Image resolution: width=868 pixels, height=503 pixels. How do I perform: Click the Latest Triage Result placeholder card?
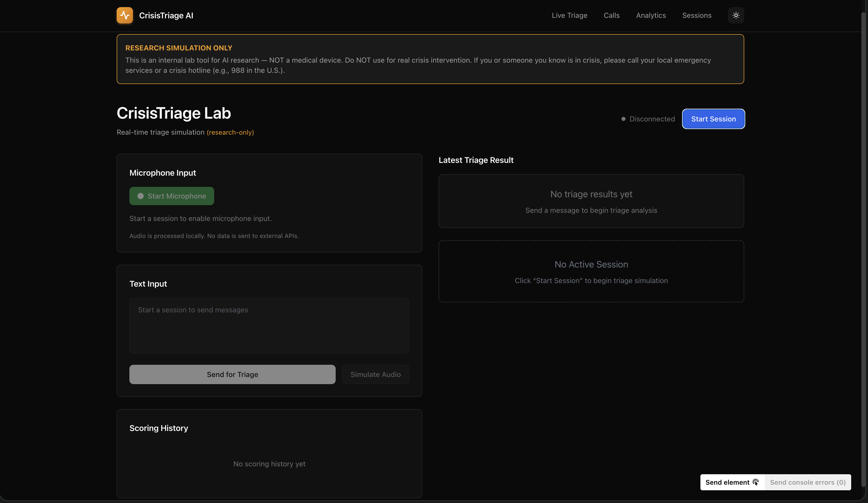591,201
